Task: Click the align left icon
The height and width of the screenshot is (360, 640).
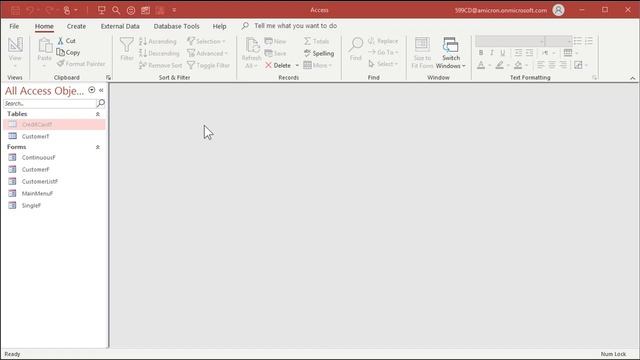Action: click(x=541, y=65)
